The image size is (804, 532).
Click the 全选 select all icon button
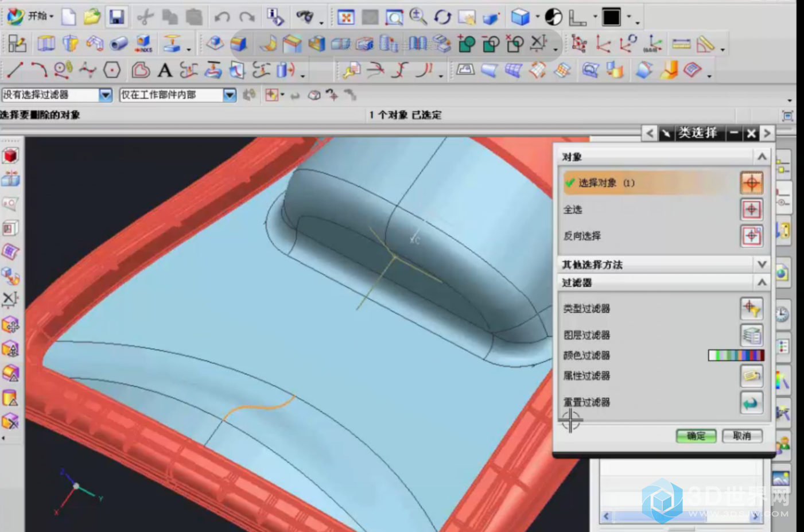pyautogui.click(x=751, y=209)
